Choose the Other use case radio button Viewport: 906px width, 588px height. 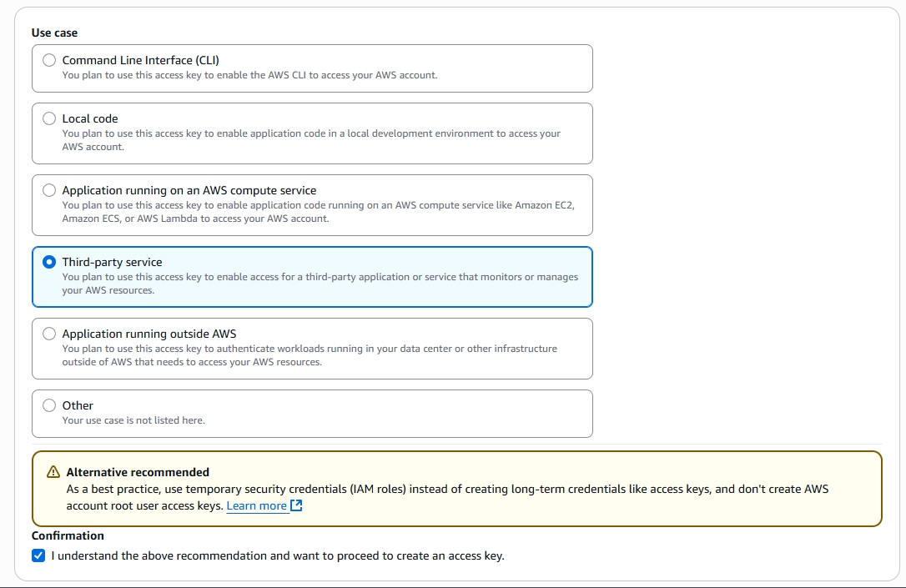(49, 405)
